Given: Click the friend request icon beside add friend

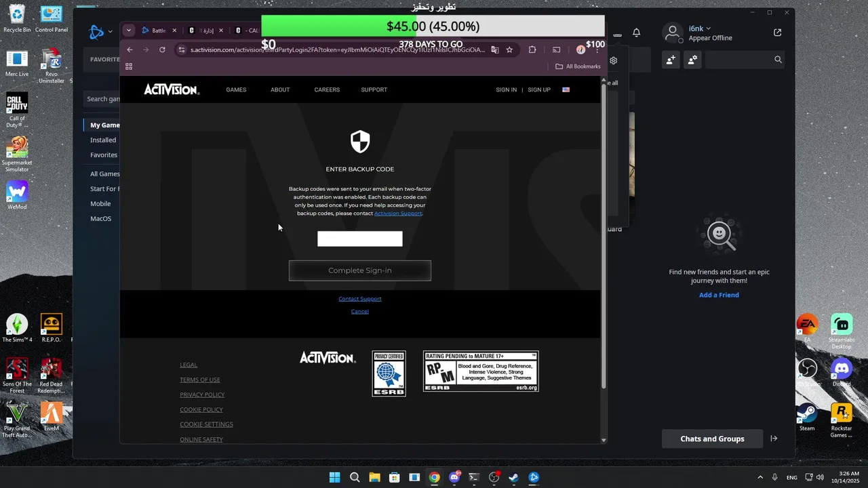Looking at the screenshot, I should [692, 60].
